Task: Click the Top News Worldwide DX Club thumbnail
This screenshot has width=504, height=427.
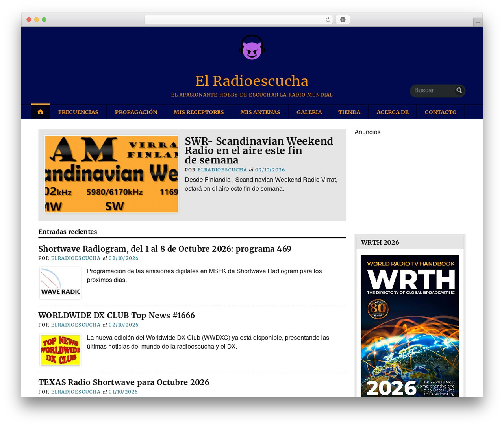Action: click(x=60, y=350)
